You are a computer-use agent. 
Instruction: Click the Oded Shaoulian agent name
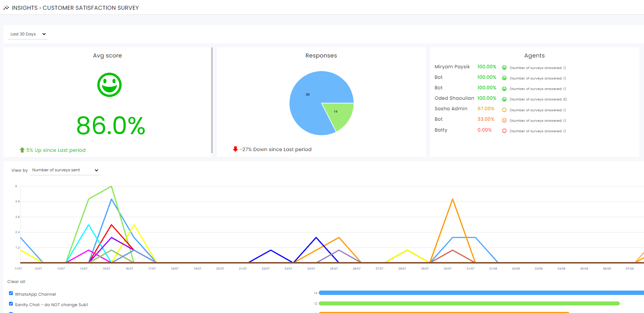454,98
